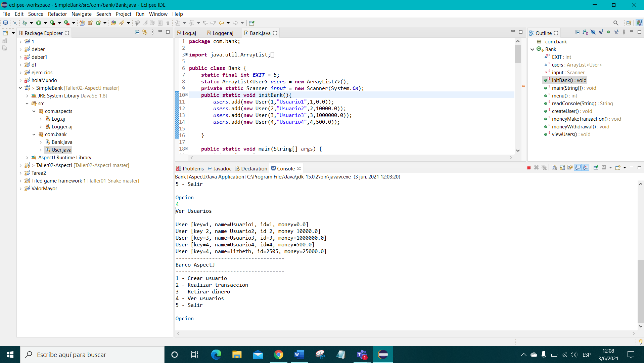Pin the Console view
The width and height of the screenshot is (644, 363).
pyautogui.click(x=596, y=167)
